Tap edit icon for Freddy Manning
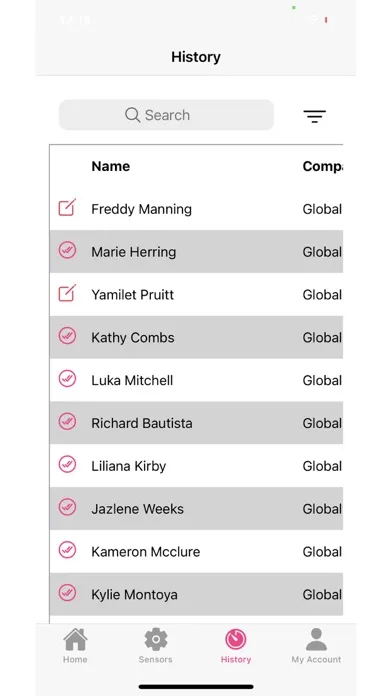The image size is (392, 696). point(67,207)
